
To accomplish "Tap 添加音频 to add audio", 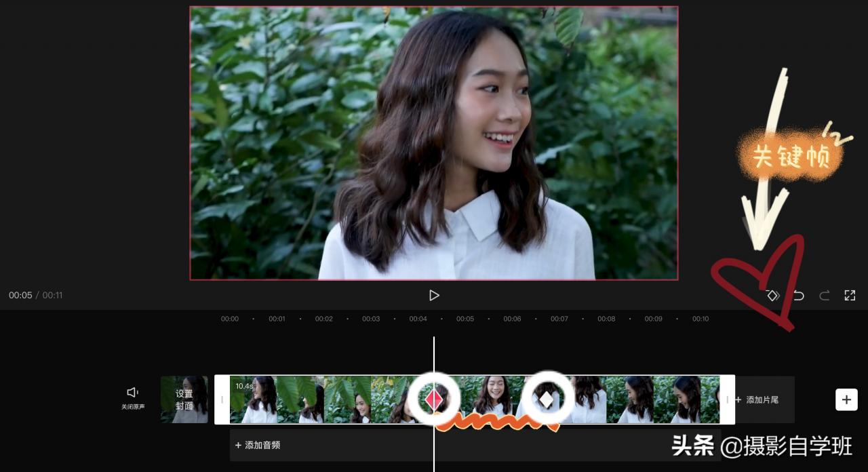I will click(258, 445).
